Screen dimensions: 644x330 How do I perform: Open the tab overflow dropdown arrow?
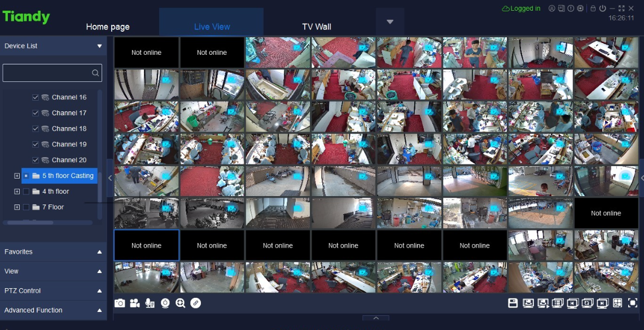click(389, 22)
